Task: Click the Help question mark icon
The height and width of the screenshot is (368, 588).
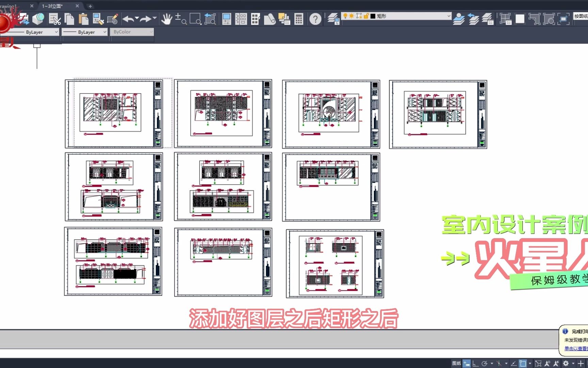Action: [x=315, y=19]
